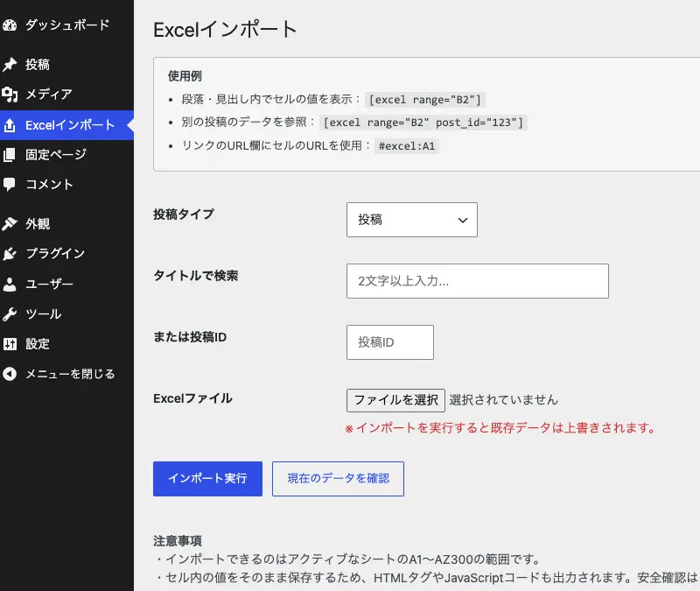700x591 pixels.
Task: Focus the 投稿ID input field
Action: pos(389,342)
